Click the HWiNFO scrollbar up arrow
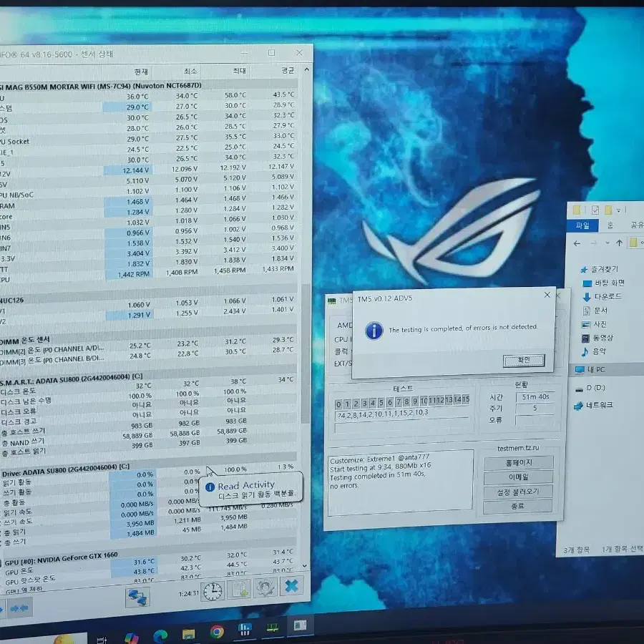This screenshot has width=644, height=644. click(306, 70)
